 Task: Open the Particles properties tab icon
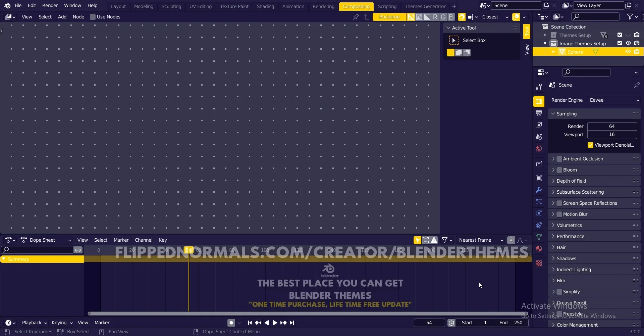[x=539, y=201]
